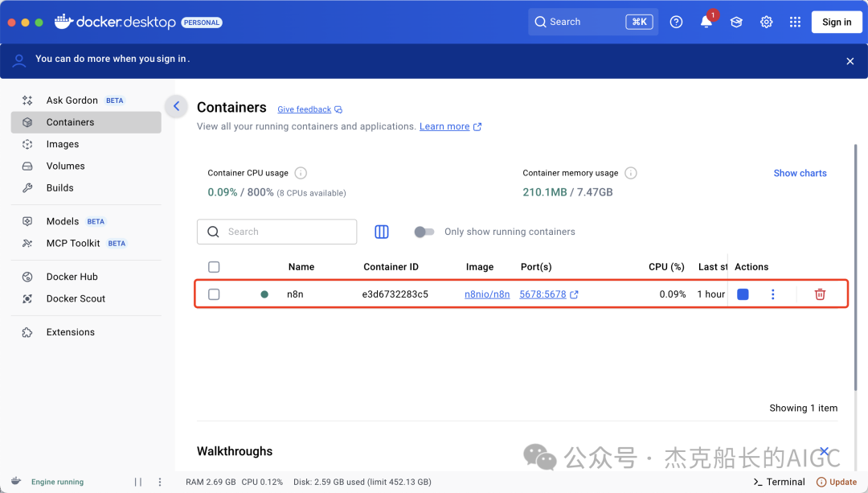Click the Docker whale logo
The height and width of the screenshot is (493, 868).
(x=63, y=22)
